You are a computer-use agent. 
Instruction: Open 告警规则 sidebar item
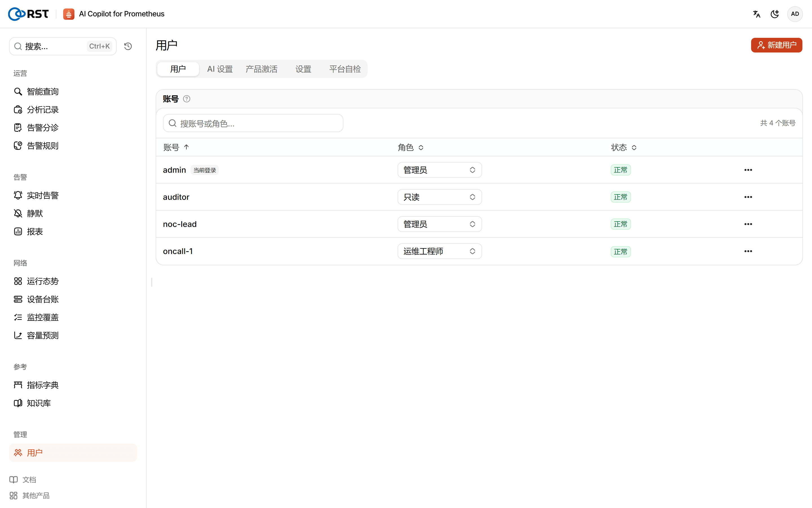[73, 146]
